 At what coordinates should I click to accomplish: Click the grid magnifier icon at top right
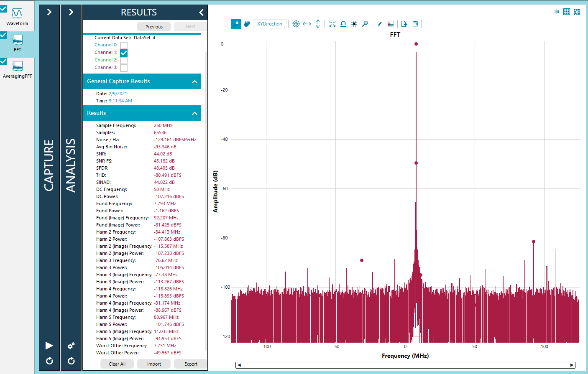tap(577, 12)
